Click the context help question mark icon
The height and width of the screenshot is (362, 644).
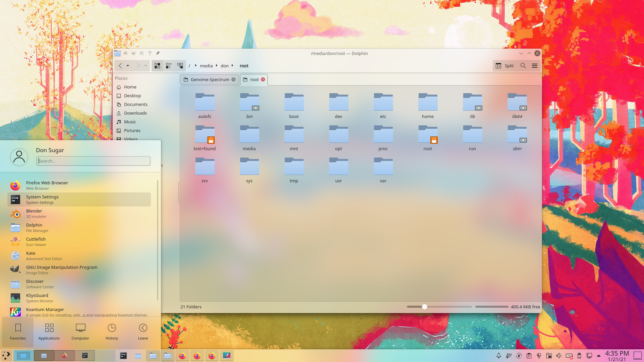pyautogui.click(x=150, y=53)
